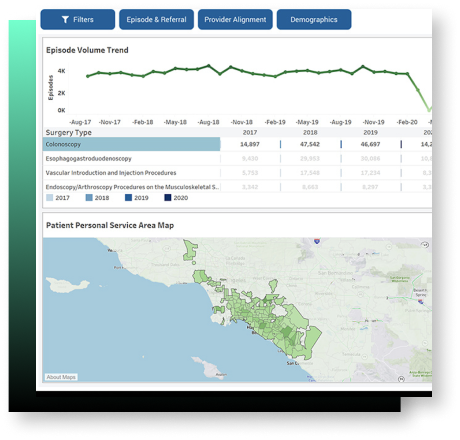The width and height of the screenshot is (460, 440).
Task: Click the Episodes y-axis label
Action: [x=51, y=88]
